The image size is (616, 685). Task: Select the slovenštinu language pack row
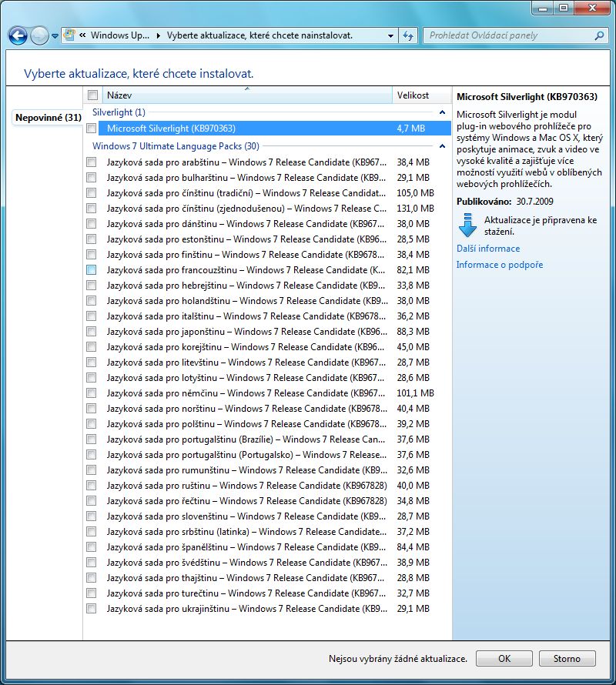pyautogui.click(x=269, y=516)
